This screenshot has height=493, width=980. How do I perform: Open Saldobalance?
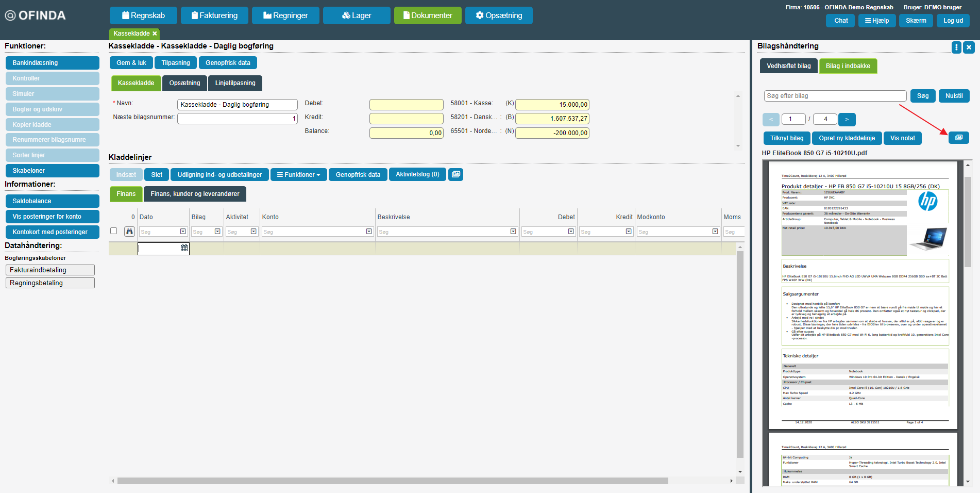(53, 201)
